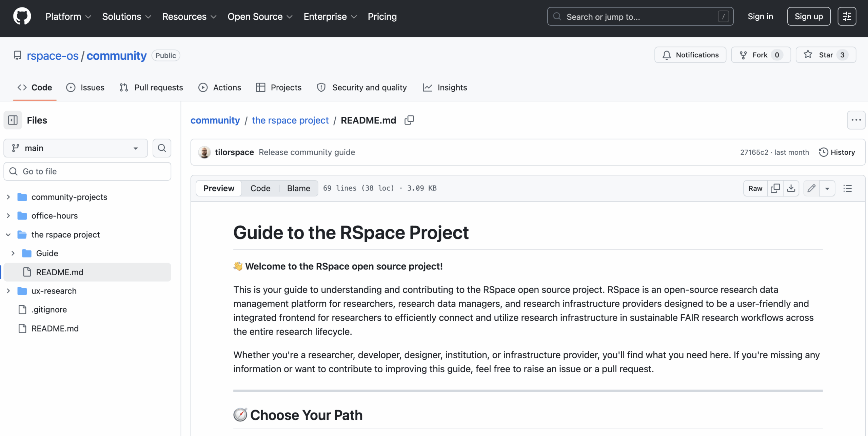This screenshot has height=436, width=868.
Task: Open the community-projects folder name
Action: (x=69, y=197)
